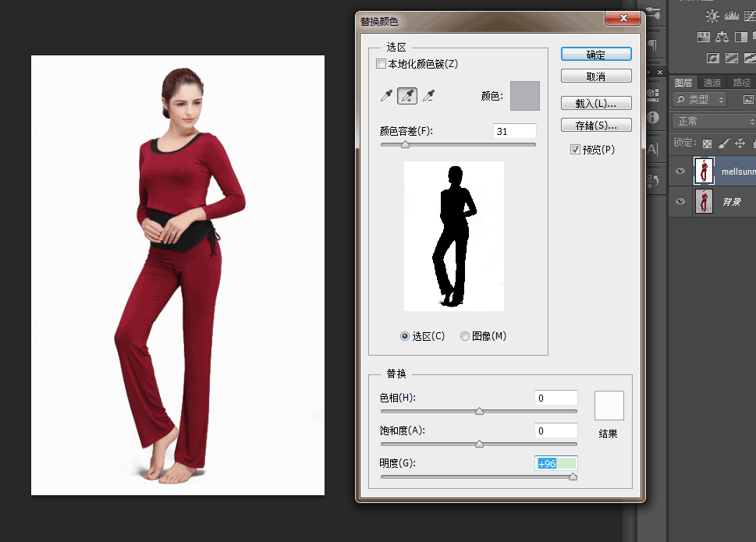
Task: Open the Paragraph panel icon
Action: click(x=653, y=45)
